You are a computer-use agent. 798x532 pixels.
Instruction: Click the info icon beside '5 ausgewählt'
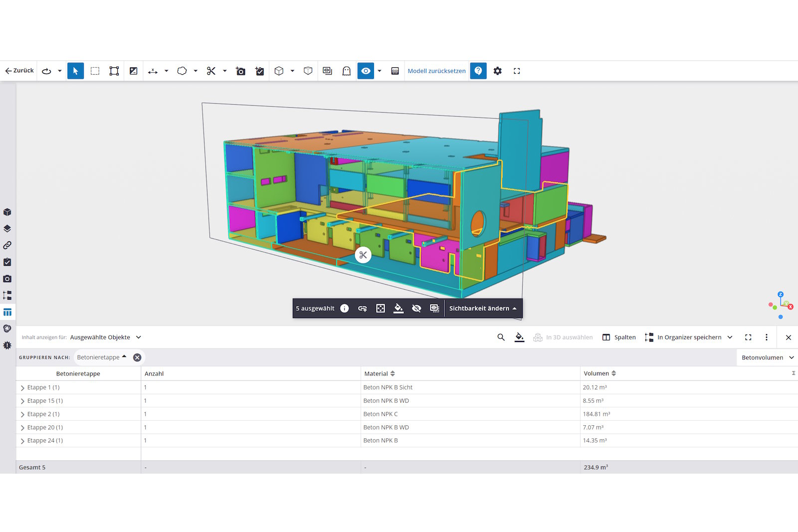pyautogui.click(x=344, y=308)
